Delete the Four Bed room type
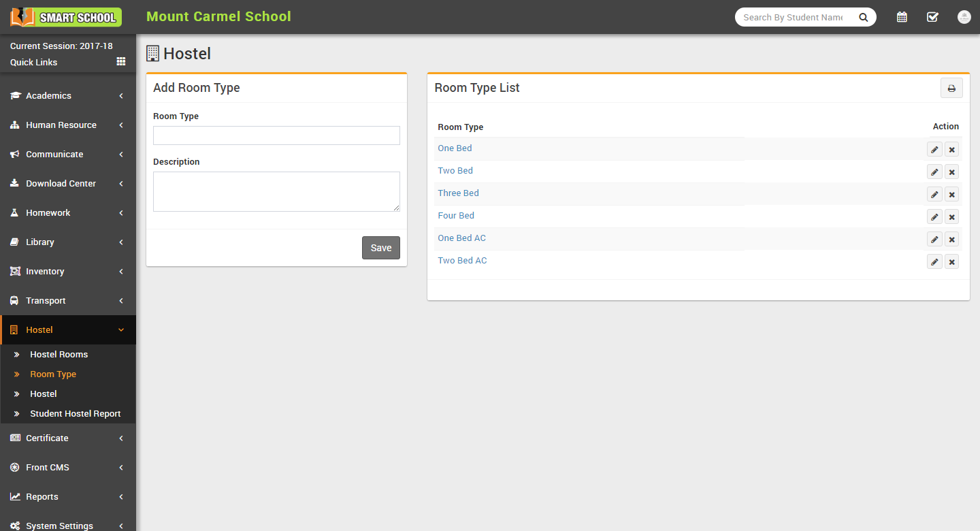 point(951,217)
